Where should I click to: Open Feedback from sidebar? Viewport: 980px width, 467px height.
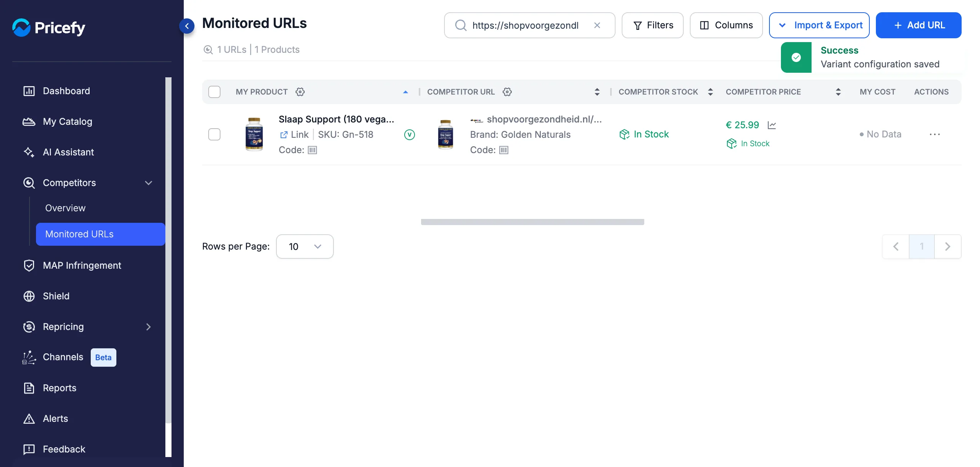[64, 449]
